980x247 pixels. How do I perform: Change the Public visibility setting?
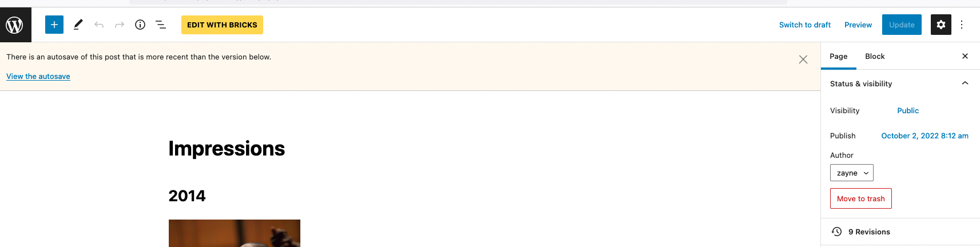coord(908,110)
